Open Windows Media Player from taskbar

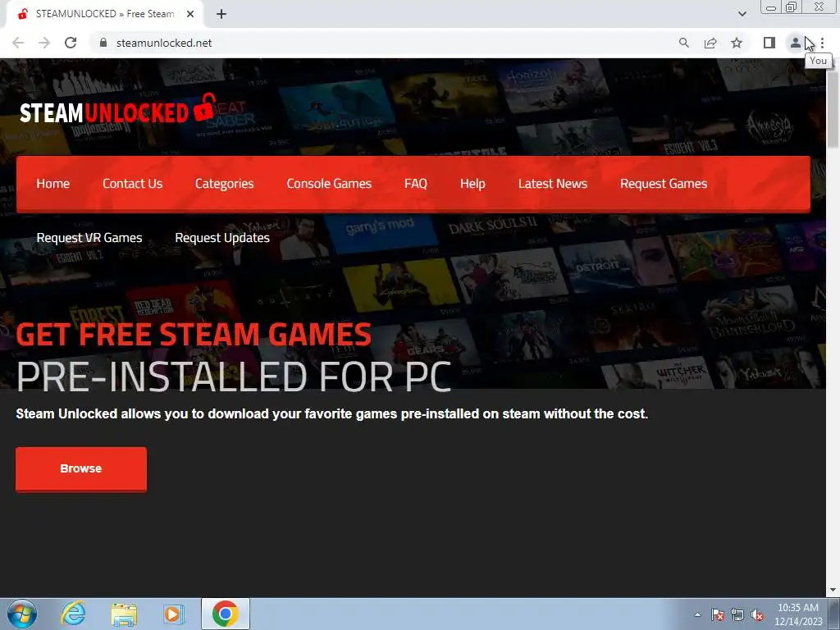tap(173, 614)
